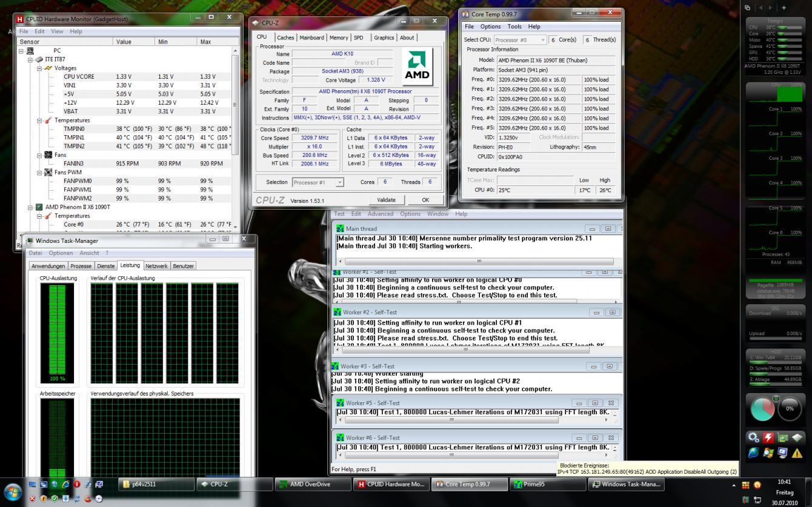The image size is (812, 507).
Task: Open the Dienste tab in Task-Manager
Action: [105, 266]
